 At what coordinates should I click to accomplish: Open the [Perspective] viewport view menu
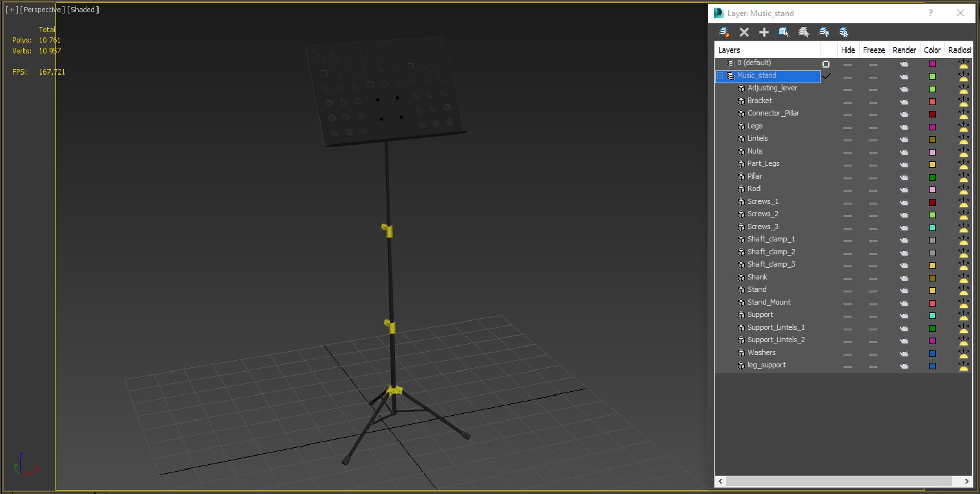click(43, 10)
